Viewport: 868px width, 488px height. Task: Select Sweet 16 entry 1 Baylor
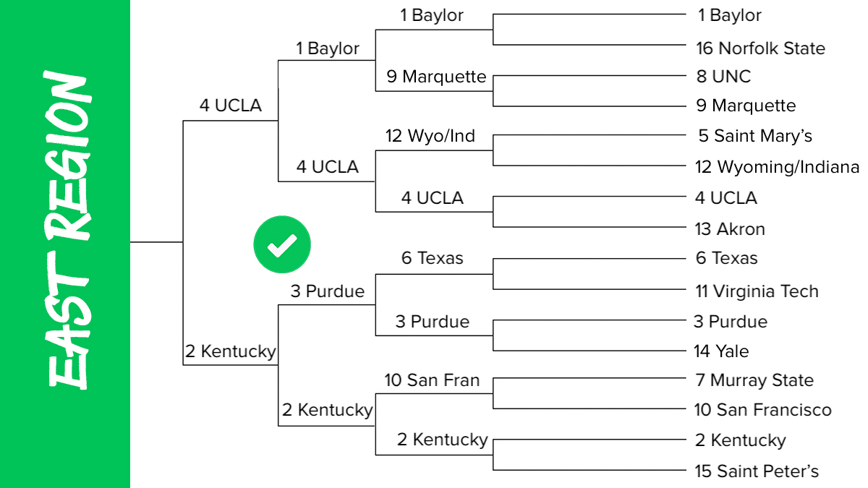[x=328, y=48]
